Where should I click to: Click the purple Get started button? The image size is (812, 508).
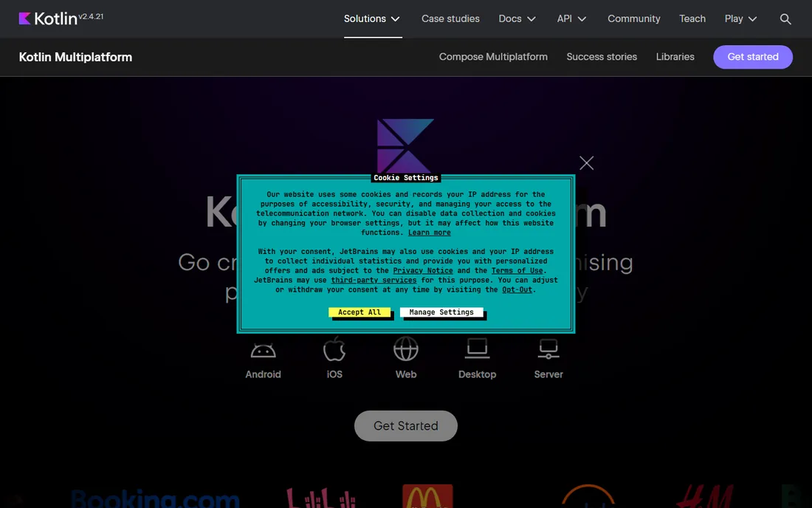(x=753, y=57)
